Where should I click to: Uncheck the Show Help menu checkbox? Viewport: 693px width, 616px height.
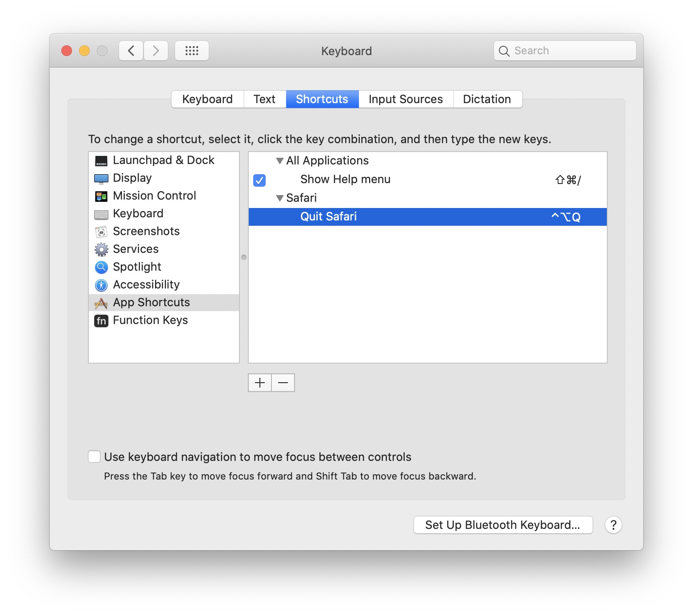(259, 180)
